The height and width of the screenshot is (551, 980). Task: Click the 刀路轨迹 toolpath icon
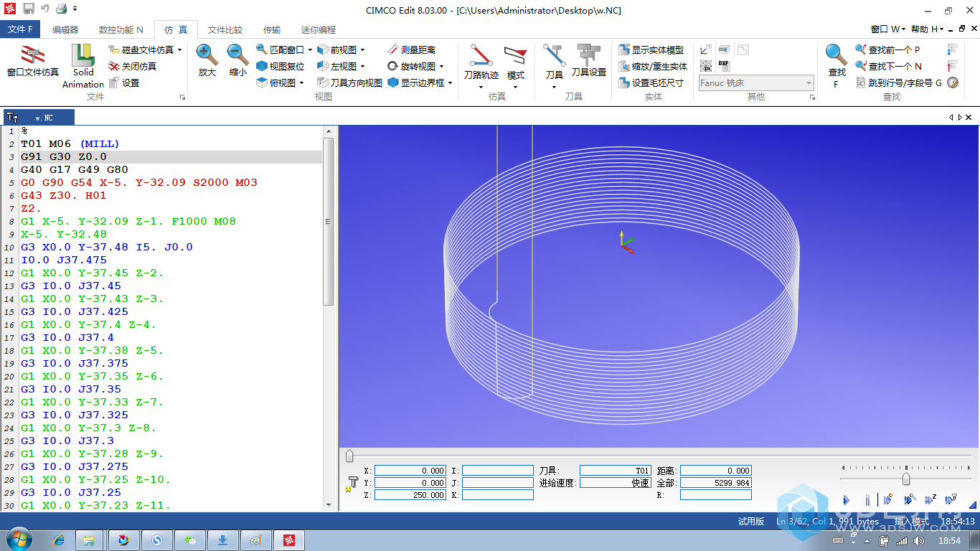[x=481, y=62]
